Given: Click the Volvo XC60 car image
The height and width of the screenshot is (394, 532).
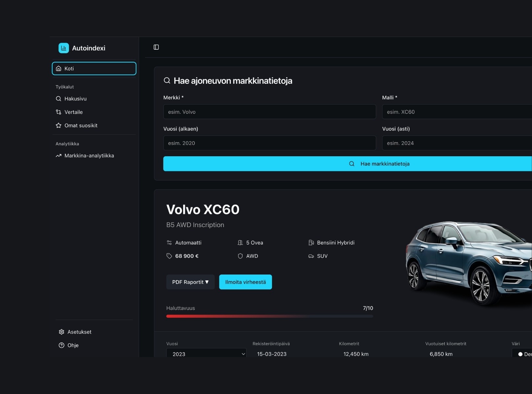Looking at the screenshot, I should point(469,264).
